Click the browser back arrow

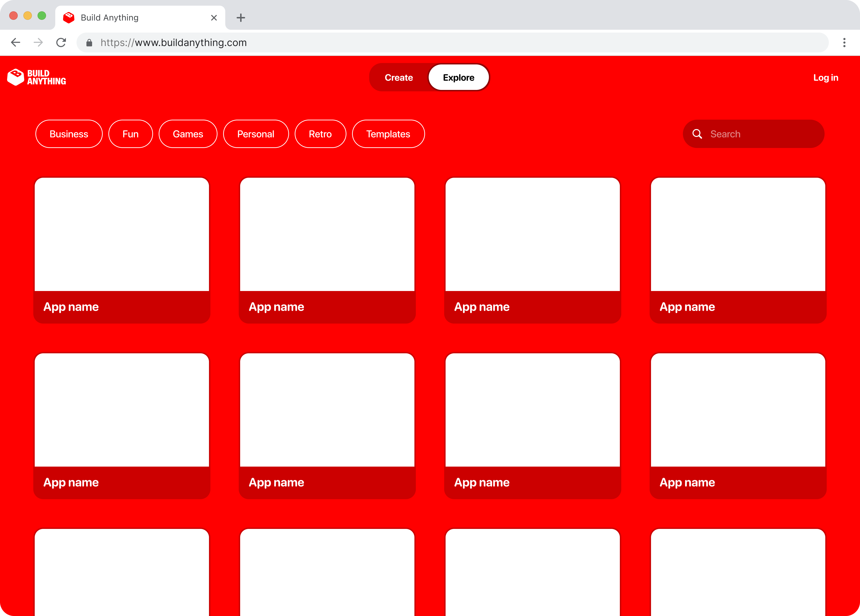tap(16, 42)
